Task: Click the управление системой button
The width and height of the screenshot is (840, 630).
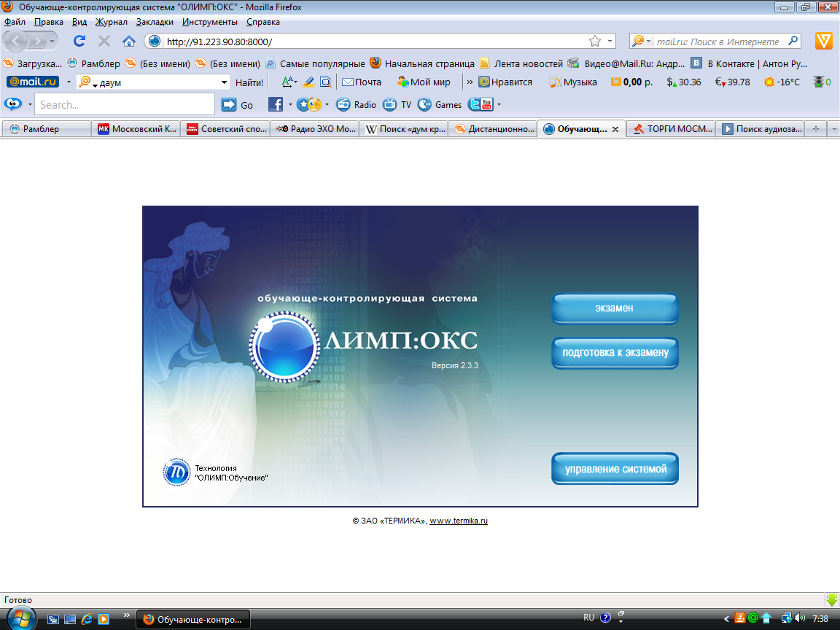Action: point(615,469)
